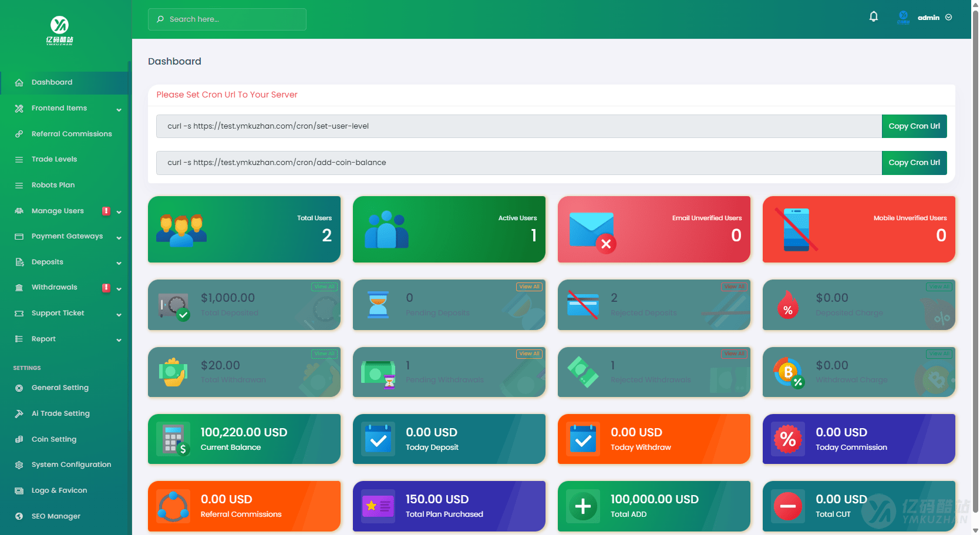Open the Support Ticket menu

[x=58, y=313]
